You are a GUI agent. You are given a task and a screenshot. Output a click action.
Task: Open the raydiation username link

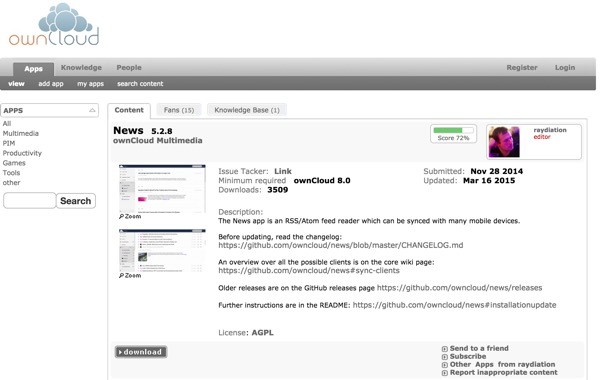click(x=550, y=130)
